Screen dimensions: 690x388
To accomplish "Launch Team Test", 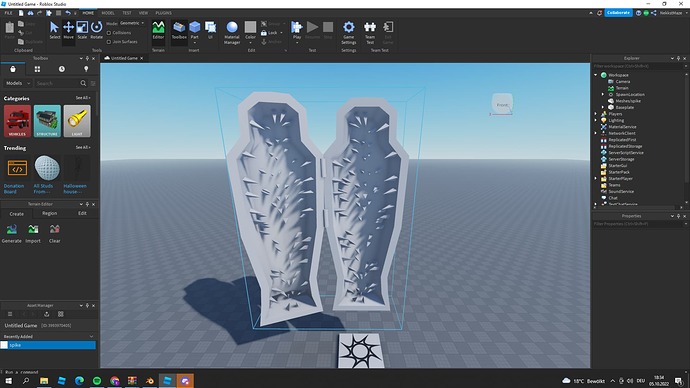I will click(370, 33).
